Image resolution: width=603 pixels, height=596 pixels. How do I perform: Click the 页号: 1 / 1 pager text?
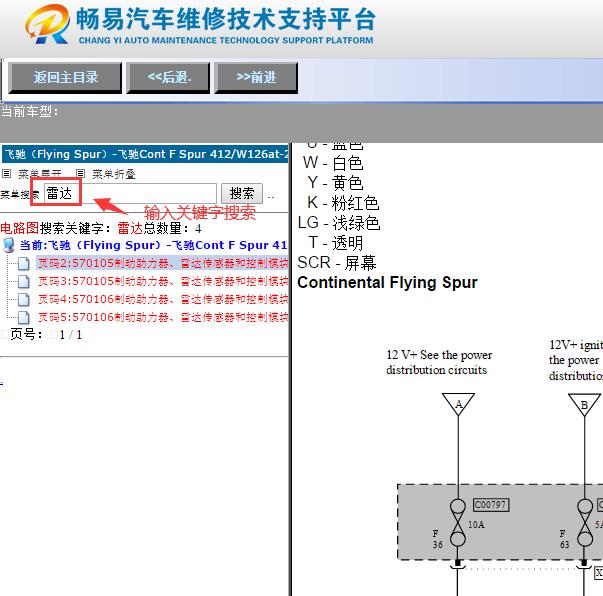(x=45, y=335)
